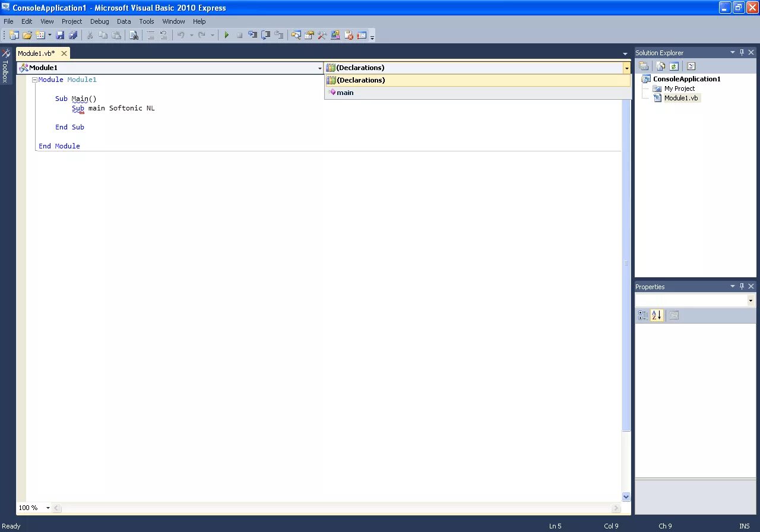Choose (Declarations) in the dropdown list
The image size is (760, 532).
coord(477,80)
